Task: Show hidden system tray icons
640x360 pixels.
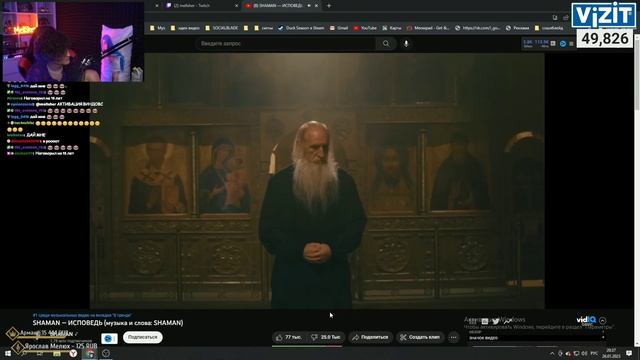Action: (x=552, y=353)
